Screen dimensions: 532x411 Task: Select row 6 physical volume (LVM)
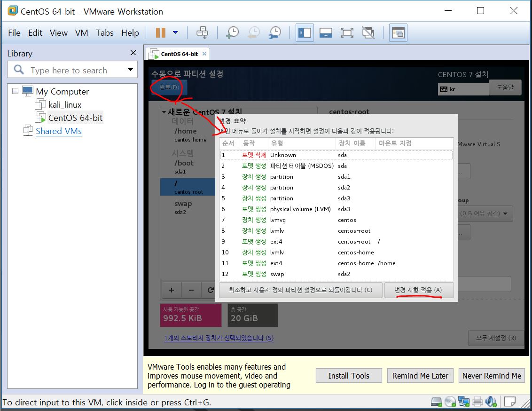tap(336, 209)
